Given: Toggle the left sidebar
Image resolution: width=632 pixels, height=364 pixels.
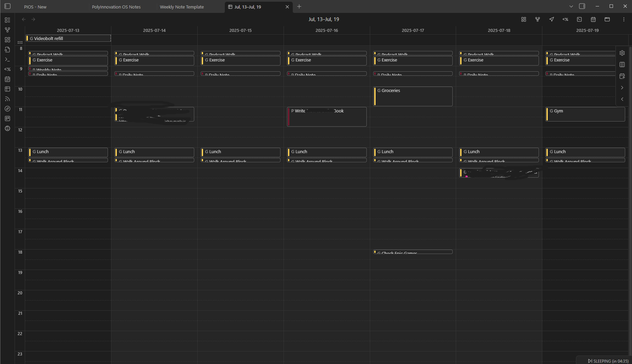Looking at the screenshot, I should coord(7,6).
